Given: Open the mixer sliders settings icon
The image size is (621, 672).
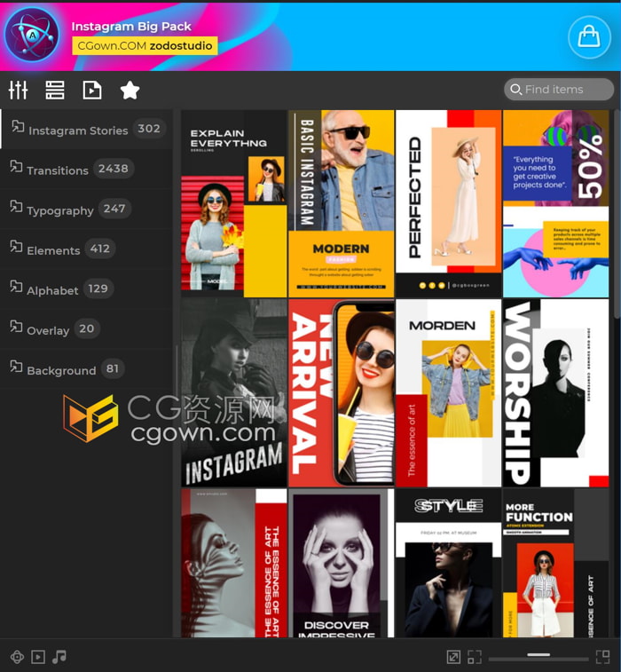Looking at the screenshot, I should (19, 90).
